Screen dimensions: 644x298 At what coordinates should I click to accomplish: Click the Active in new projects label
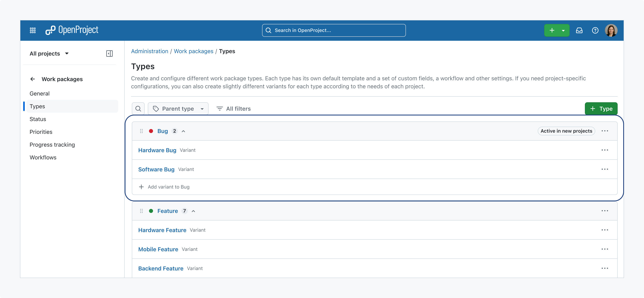click(566, 131)
